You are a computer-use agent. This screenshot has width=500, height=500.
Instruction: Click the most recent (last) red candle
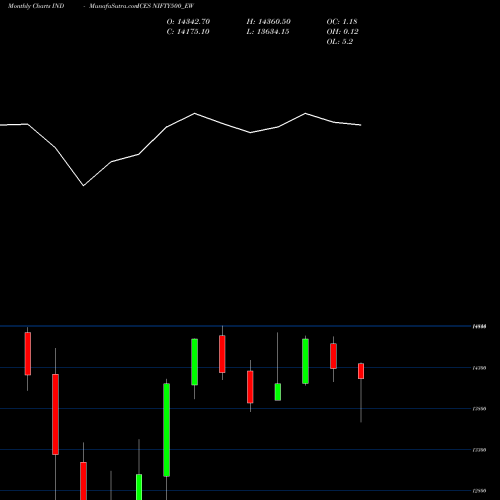361,371
